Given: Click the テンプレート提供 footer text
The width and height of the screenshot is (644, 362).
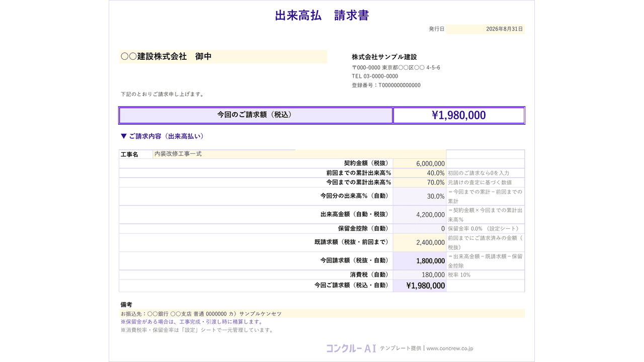Looking at the screenshot, I should pos(400,348).
